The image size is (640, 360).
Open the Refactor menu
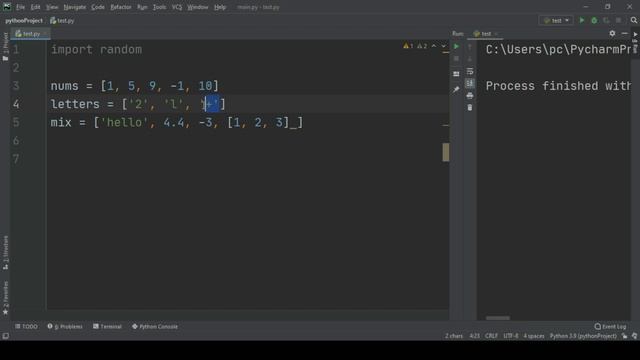[121, 7]
